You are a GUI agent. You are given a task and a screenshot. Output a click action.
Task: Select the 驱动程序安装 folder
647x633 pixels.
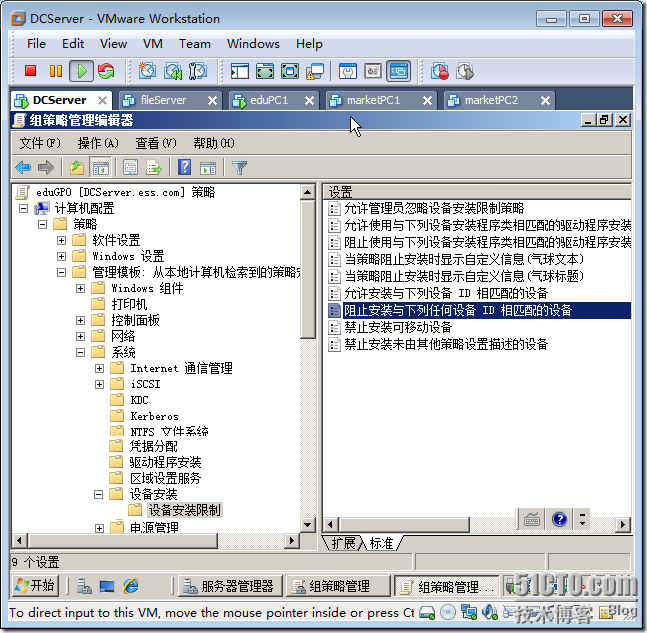165,463
